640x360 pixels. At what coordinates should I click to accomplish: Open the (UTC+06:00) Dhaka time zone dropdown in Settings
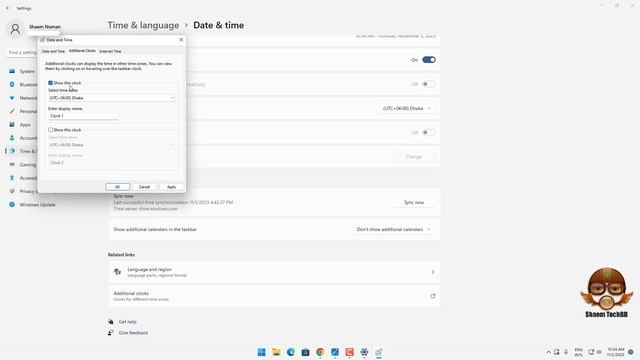[407, 109]
